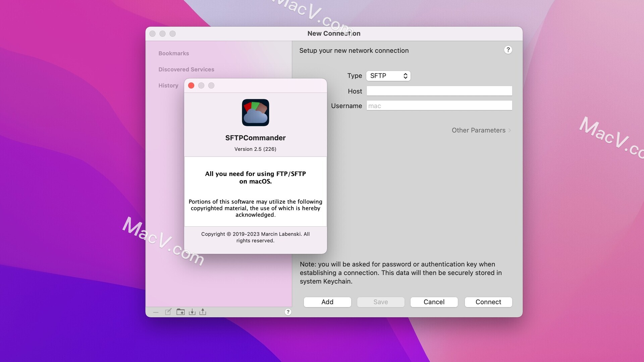The image size is (644, 362).
Task: Click the 'Portions of this software' acknowledgment text
Action: click(255, 208)
